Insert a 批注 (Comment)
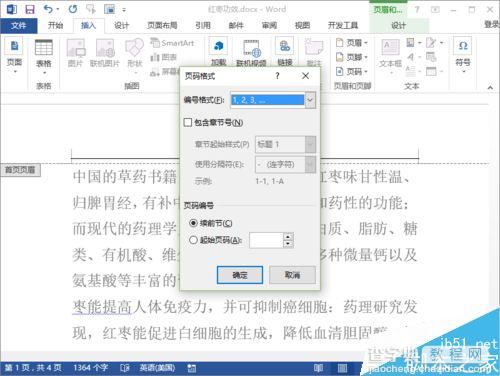This screenshot has width=500, height=376. [x=313, y=53]
